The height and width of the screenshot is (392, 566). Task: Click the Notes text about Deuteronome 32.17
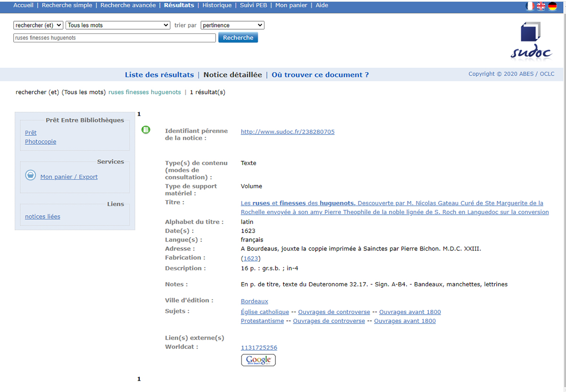[374, 284]
